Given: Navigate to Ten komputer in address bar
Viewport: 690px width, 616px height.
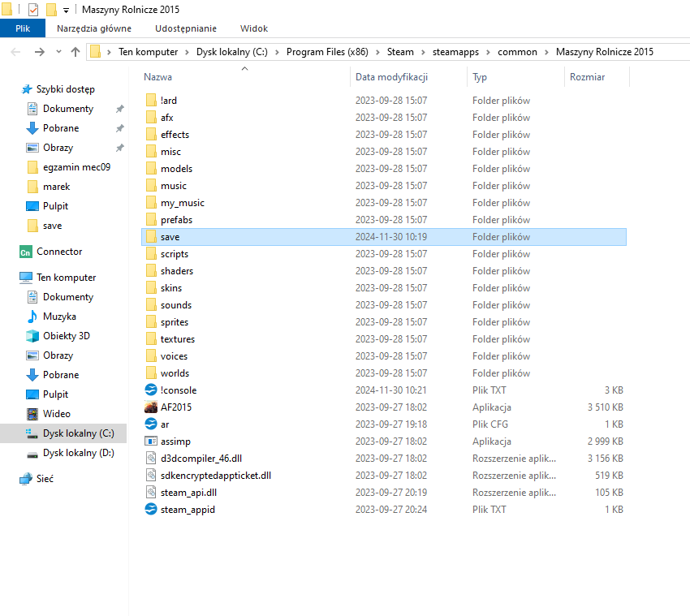Looking at the screenshot, I should coord(148,52).
